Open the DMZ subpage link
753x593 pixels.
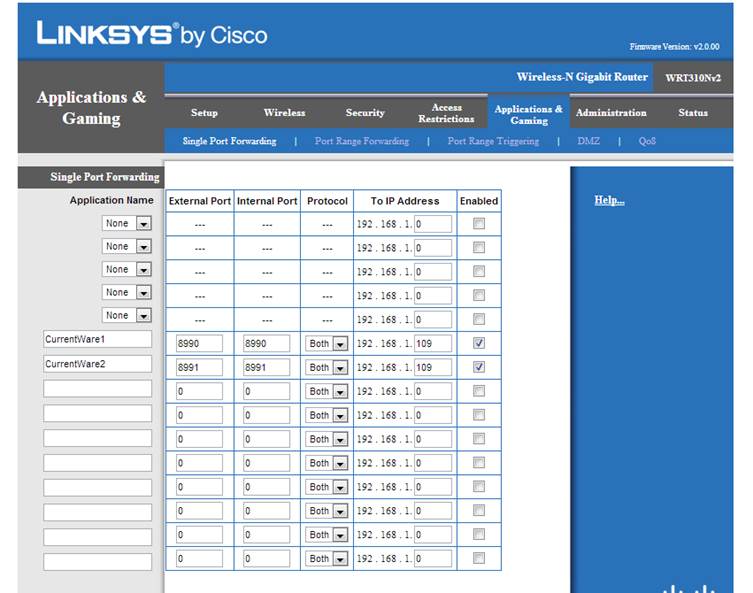[x=588, y=141]
